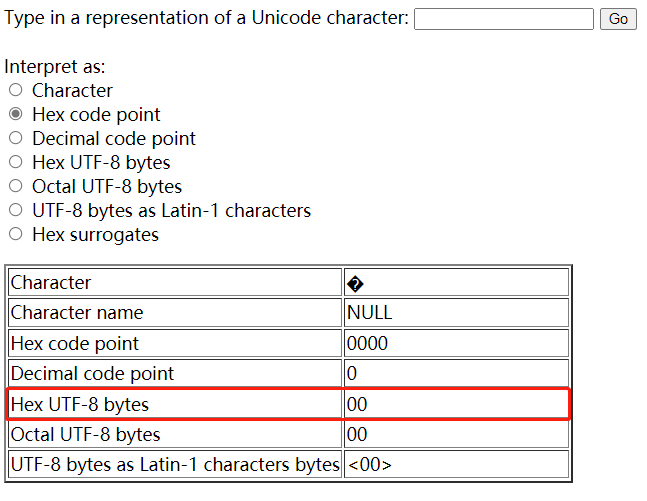Choose Octal UTF-8 bytes radio option
This screenshot has width=647, height=501.
[x=16, y=186]
